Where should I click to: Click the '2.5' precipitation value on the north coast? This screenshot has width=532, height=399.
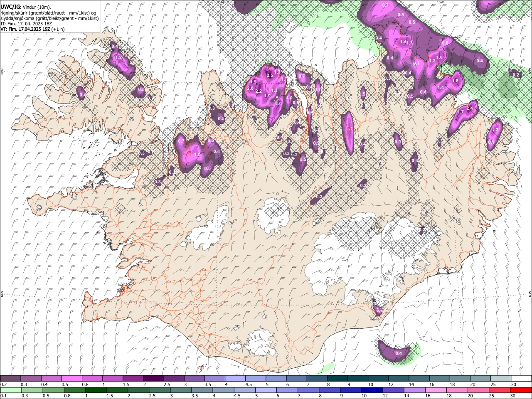[270, 75]
